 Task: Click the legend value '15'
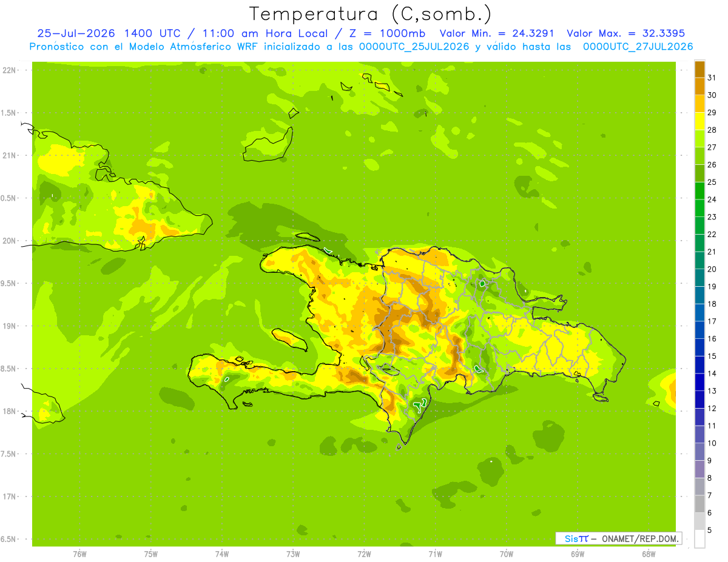[x=712, y=356]
